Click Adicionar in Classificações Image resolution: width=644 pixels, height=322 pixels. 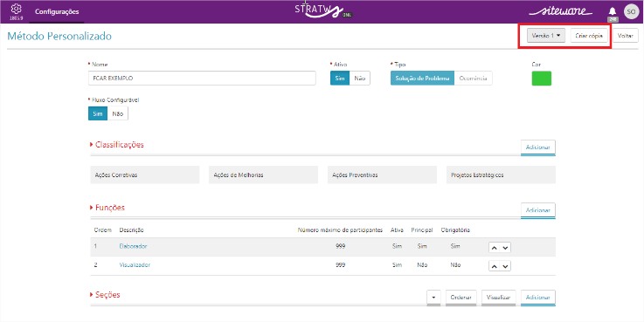pos(538,147)
